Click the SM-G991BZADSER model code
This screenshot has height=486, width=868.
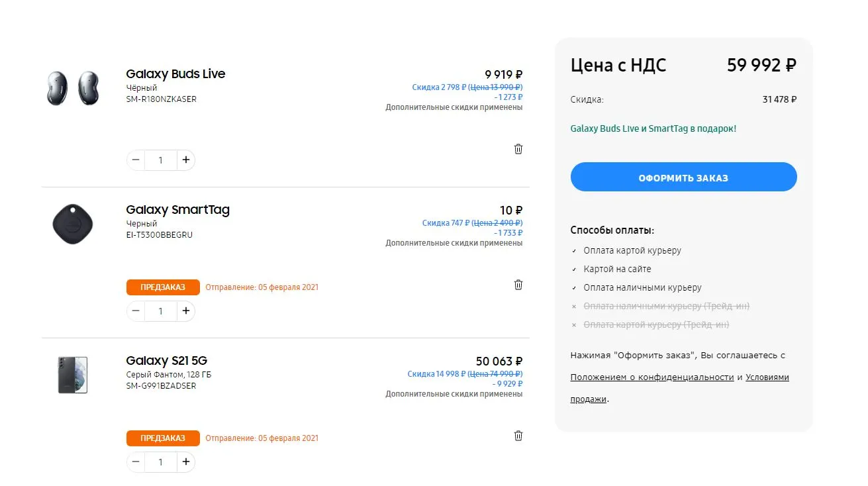(x=161, y=386)
